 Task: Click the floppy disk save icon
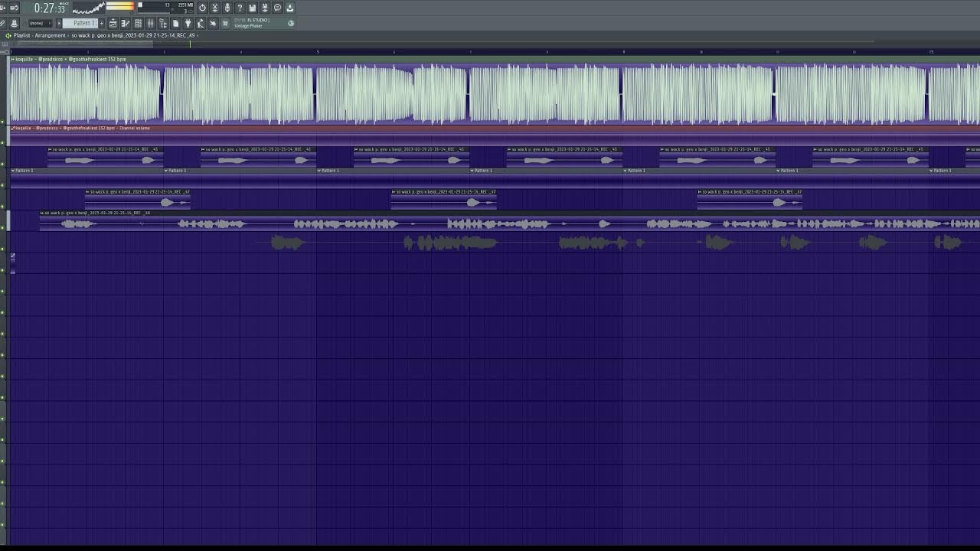click(x=252, y=8)
